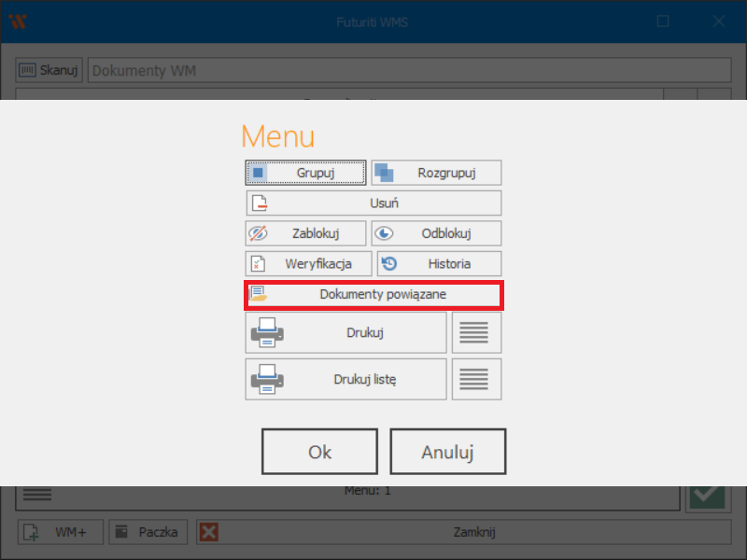747x560 pixels.
Task: Open Weryfikacja from the menu
Action: click(x=308, y=263)
